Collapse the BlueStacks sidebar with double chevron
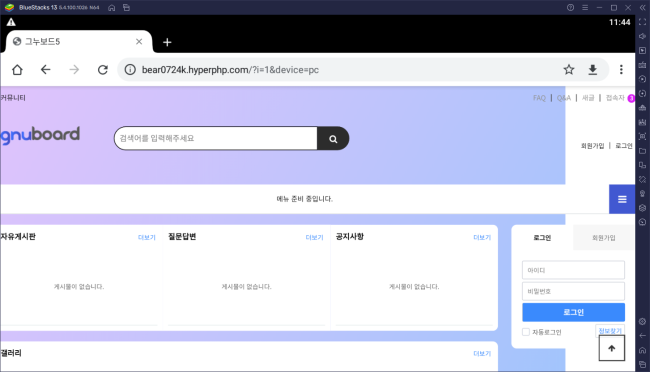This screenshot has height=372, width=650. coord(643,7)
